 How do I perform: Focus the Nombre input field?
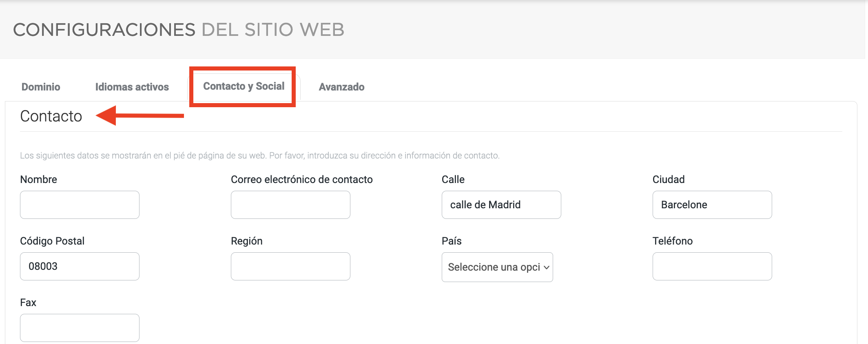coord(80,205)
